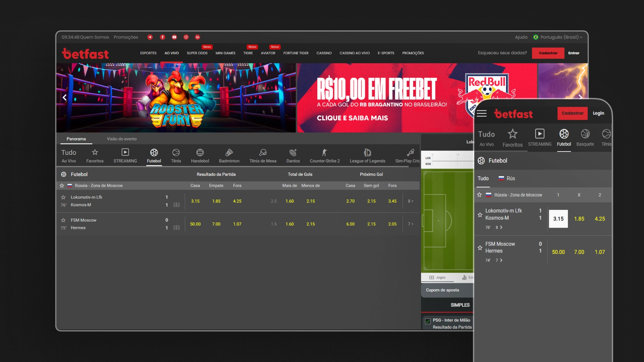The height and width of the screenshot is (362, 644).
Task: Open the SUPER ODDS menu item
Action: coord(197,53)
